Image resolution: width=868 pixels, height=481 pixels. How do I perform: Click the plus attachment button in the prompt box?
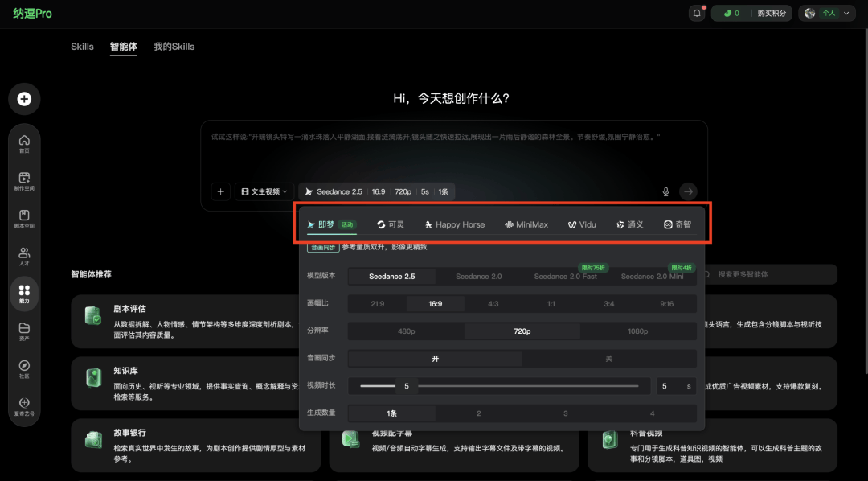pyautogui.click(x=220, y=191)
